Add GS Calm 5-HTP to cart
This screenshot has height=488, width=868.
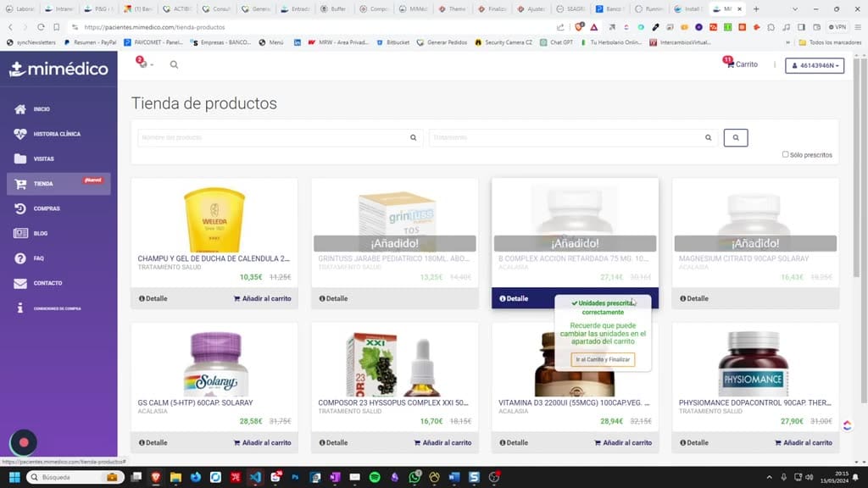pos(263,442)
